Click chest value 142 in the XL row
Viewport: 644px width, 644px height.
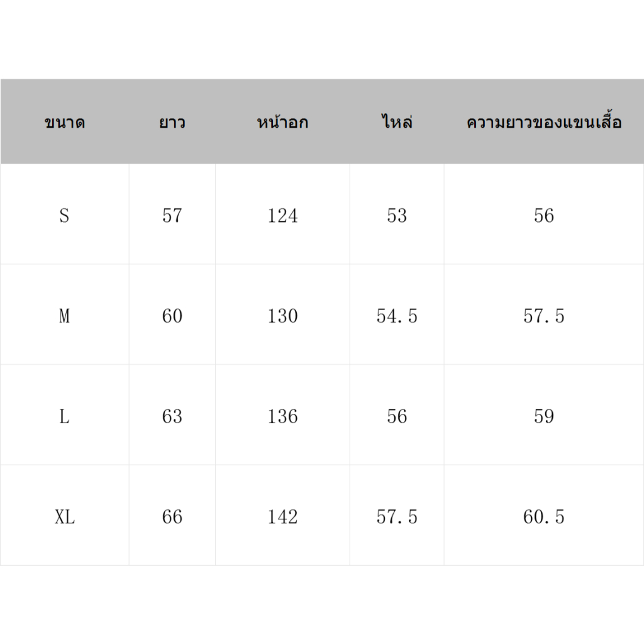[x=282, y=517]
